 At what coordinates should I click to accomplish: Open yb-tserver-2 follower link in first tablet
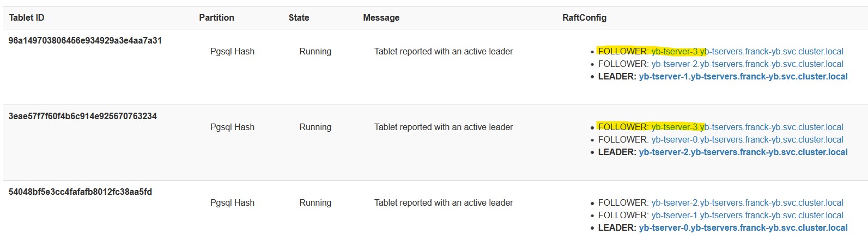tap(747, 64)
